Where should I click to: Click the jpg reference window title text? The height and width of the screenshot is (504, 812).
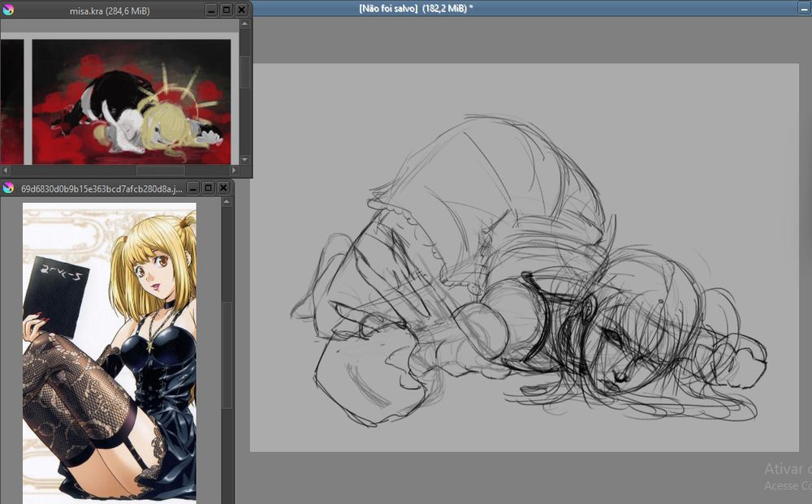[101, 188]
